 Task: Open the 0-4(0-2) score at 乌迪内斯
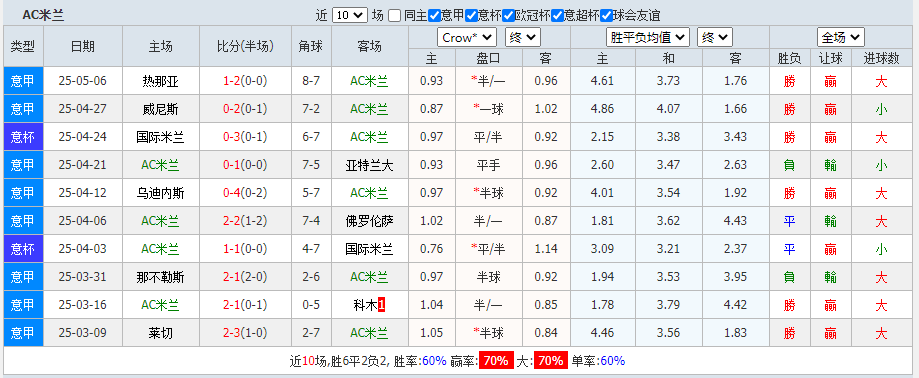point(245,193)
